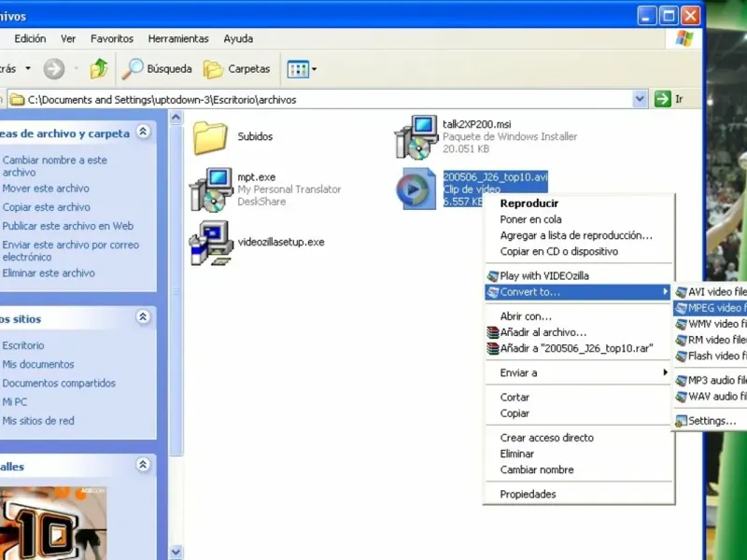Choose Cambiar nombre in context menu
The width and height of the screenshot is (747, 560).
tap(579, 469)
